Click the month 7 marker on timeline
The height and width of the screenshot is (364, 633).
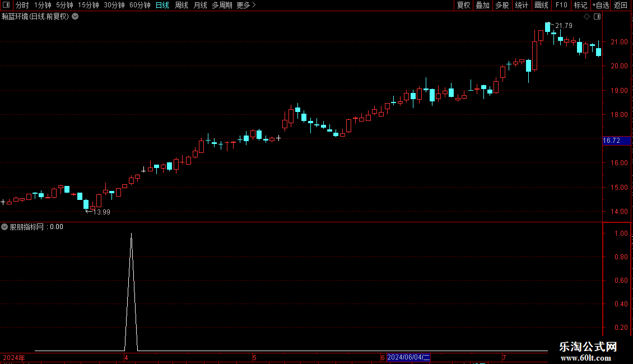click(504, 357)
